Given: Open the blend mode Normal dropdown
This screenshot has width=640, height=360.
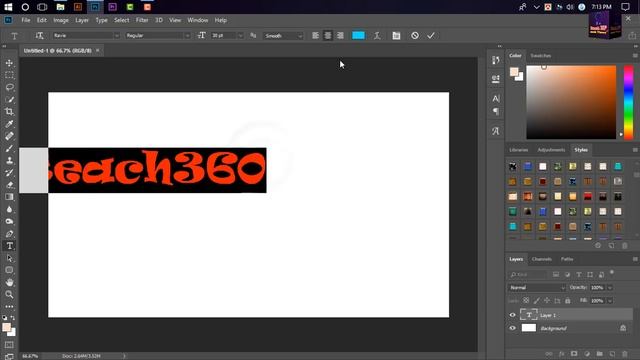Looking at the screenshot, I should point(537,287).
